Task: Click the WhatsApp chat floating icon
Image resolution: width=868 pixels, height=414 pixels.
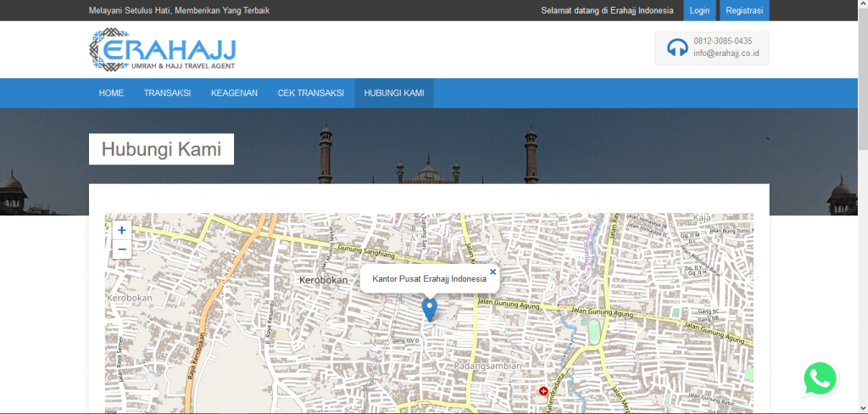Action: click(820, 379)
